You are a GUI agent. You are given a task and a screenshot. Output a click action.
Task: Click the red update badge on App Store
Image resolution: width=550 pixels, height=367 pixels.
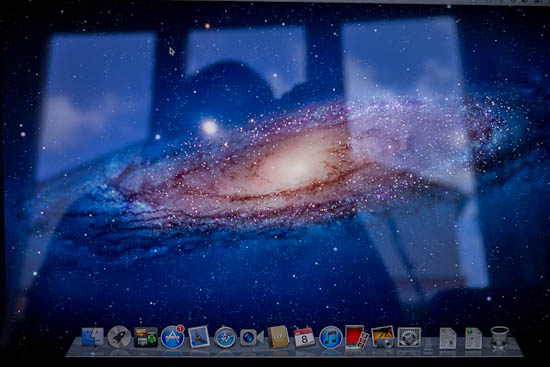point(180,329)
